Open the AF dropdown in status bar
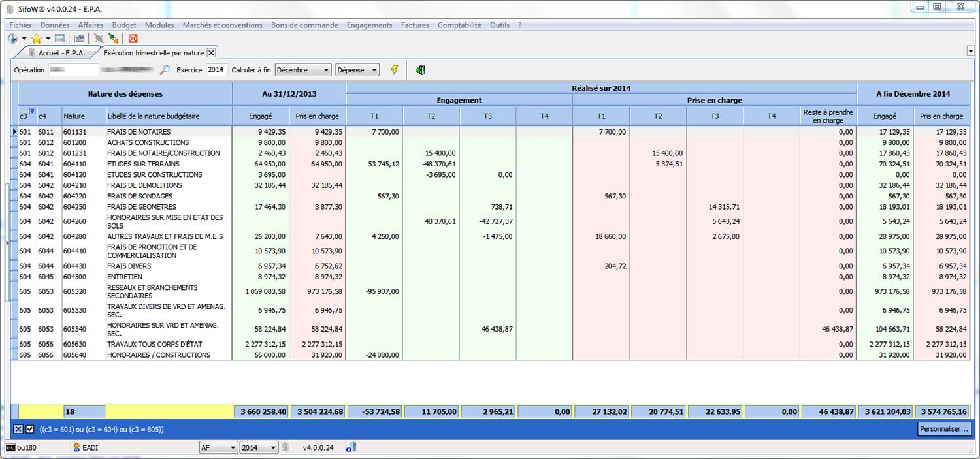The width and height of the screenshot is (980, 459). 218,447
